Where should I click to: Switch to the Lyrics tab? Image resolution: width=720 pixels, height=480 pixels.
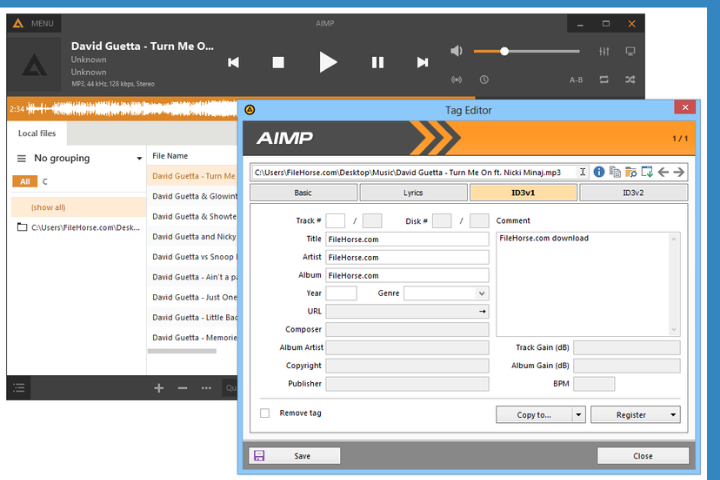point(413,193)
